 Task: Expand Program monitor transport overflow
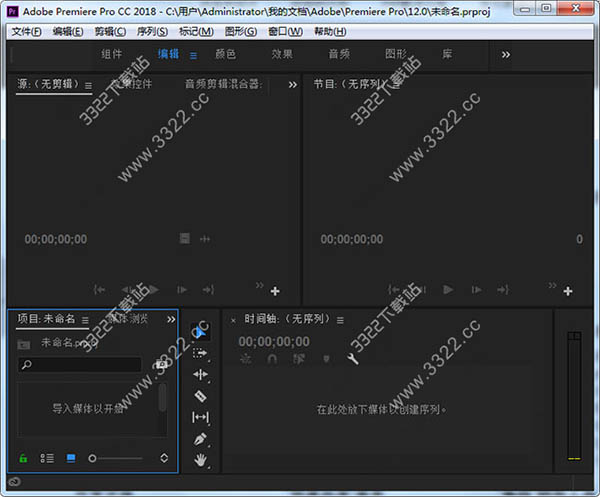pos(553,285)
